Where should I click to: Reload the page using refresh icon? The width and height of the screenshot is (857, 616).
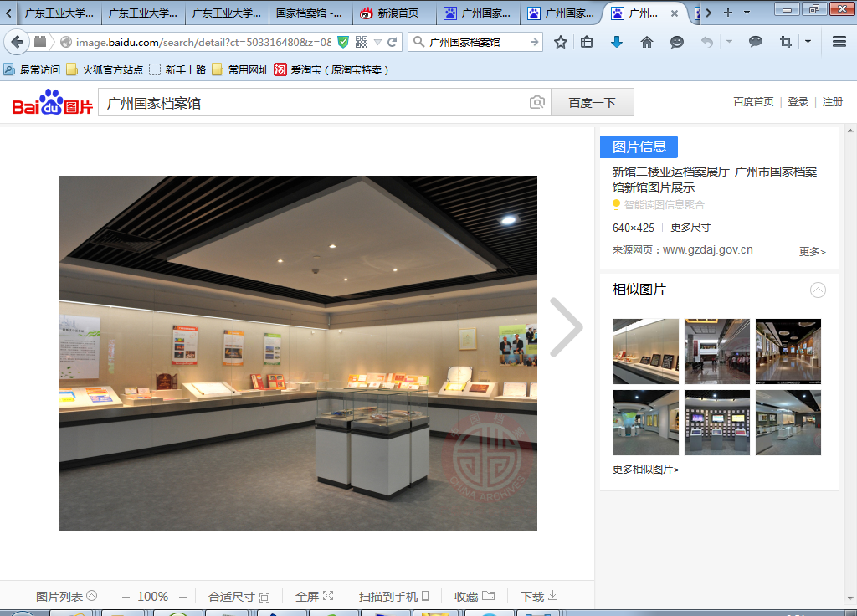(x=392, y=42)
